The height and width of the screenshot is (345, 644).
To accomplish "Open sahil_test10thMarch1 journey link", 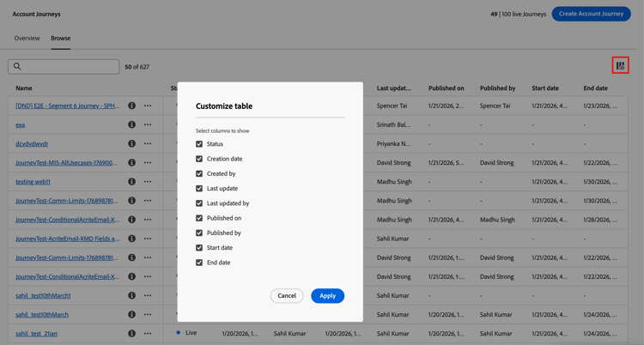I will tap(43, 295).
